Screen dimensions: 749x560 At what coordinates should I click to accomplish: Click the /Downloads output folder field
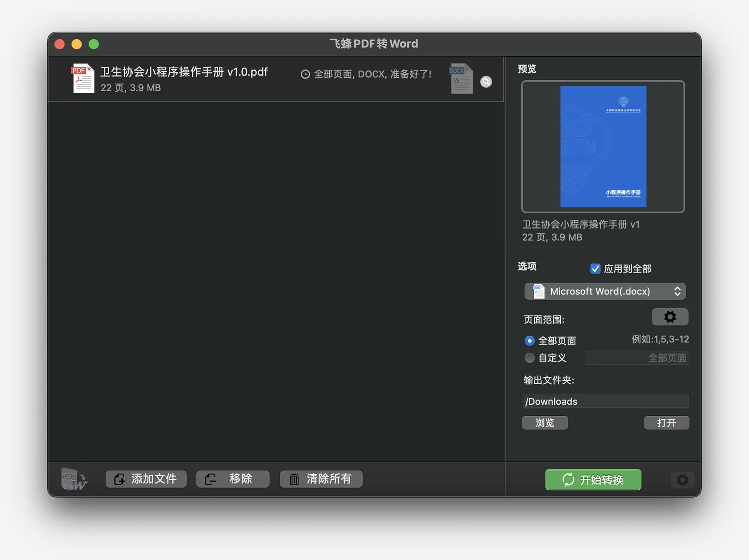[605, 401]
